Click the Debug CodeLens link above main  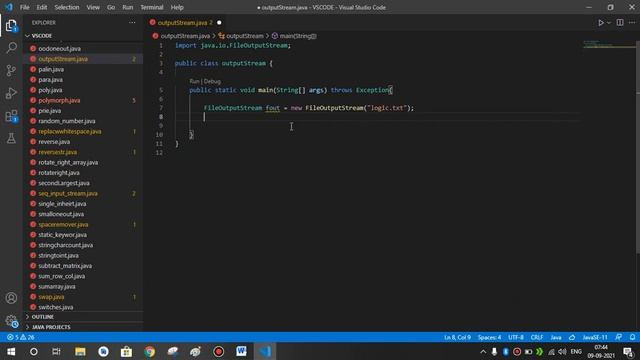(212, 81)
